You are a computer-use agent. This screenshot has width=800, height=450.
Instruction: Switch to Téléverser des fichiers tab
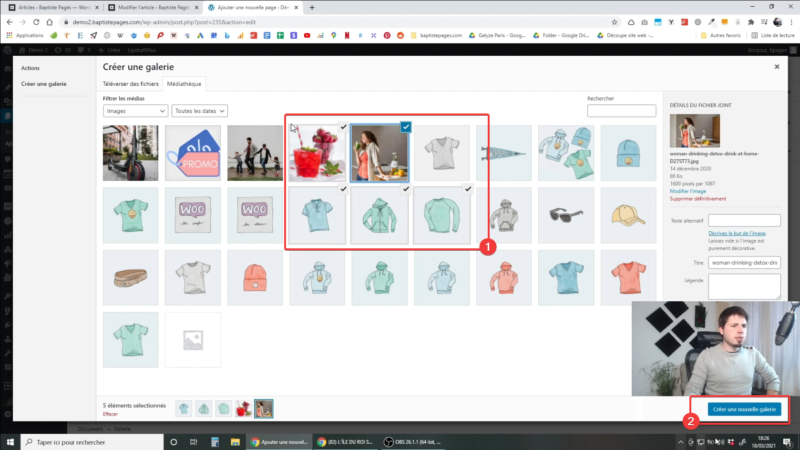point(131,84)
